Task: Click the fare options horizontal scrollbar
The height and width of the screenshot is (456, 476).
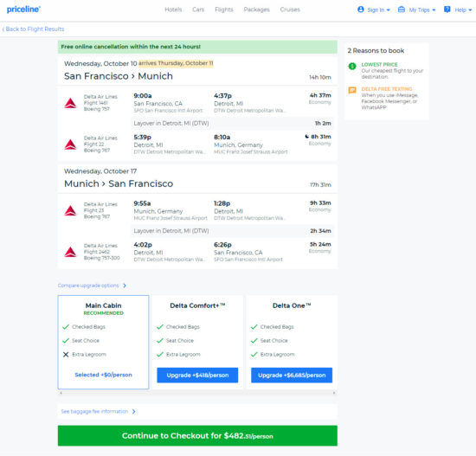Action: [197, 393]
